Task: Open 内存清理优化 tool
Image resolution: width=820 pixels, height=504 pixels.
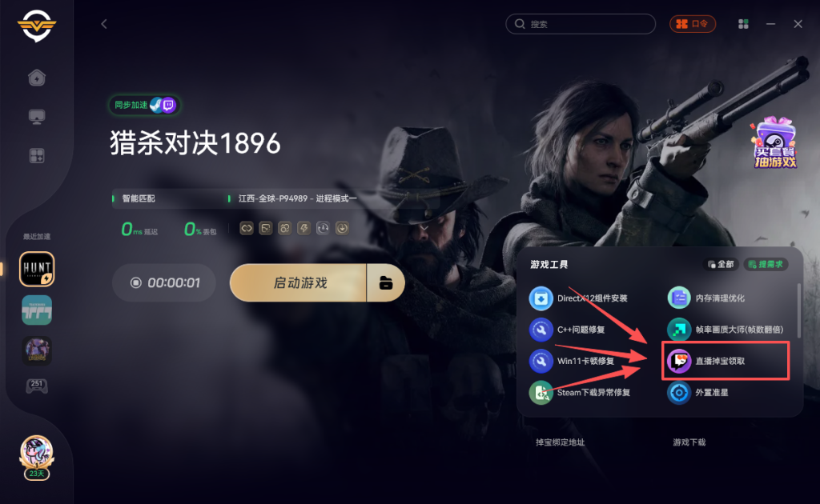Action: (x=706, y=298)
